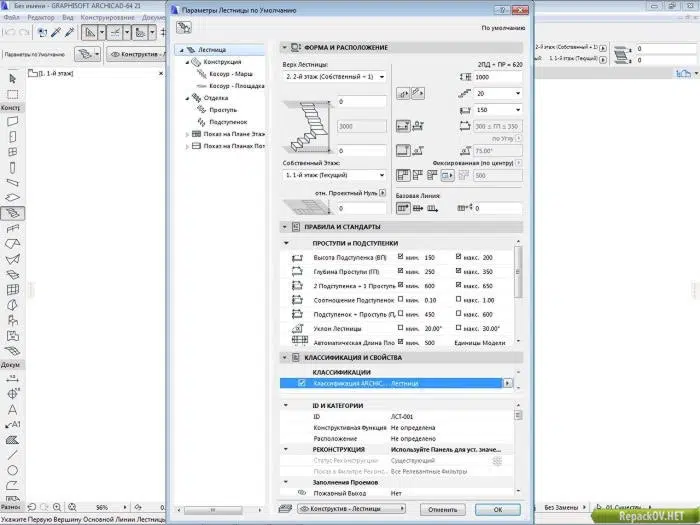Image resolution: width=700 pixels, height=525 pixels.
Task: Click the rules list vertical scrollbar
Action: (518, 292)
